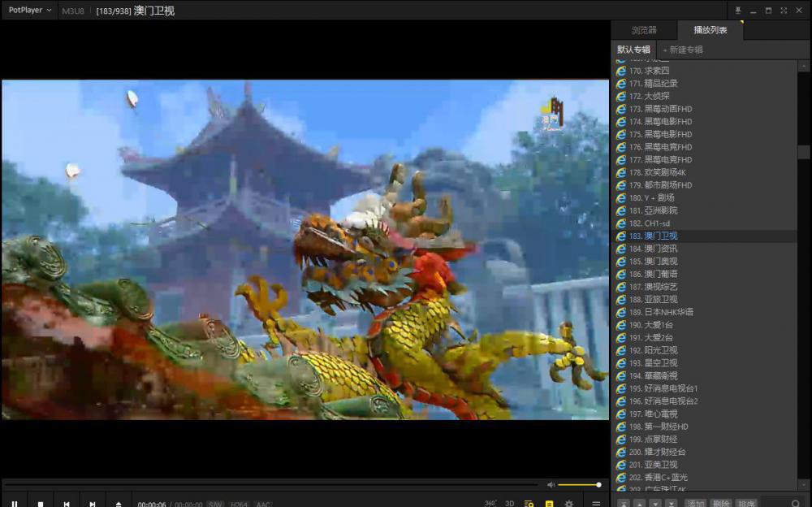The height and width of the screenshot is (507, 812).
Task: Open a file with the eject icon
Action: pyautogui.click(x=118, y=504)
